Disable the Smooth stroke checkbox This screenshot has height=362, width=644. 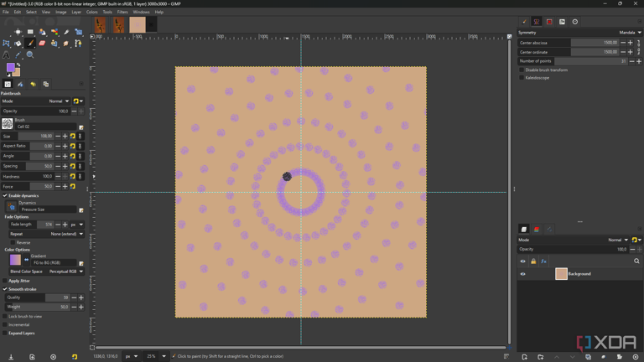click(x=5, y=289)
